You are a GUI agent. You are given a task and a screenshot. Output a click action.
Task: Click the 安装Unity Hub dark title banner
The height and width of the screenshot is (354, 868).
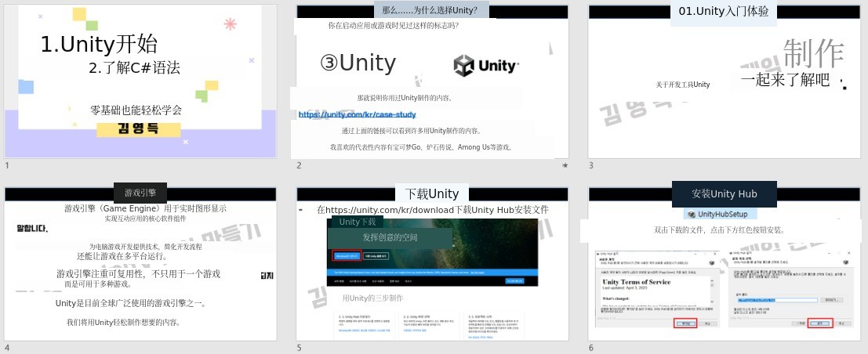[x=724, y=193]
